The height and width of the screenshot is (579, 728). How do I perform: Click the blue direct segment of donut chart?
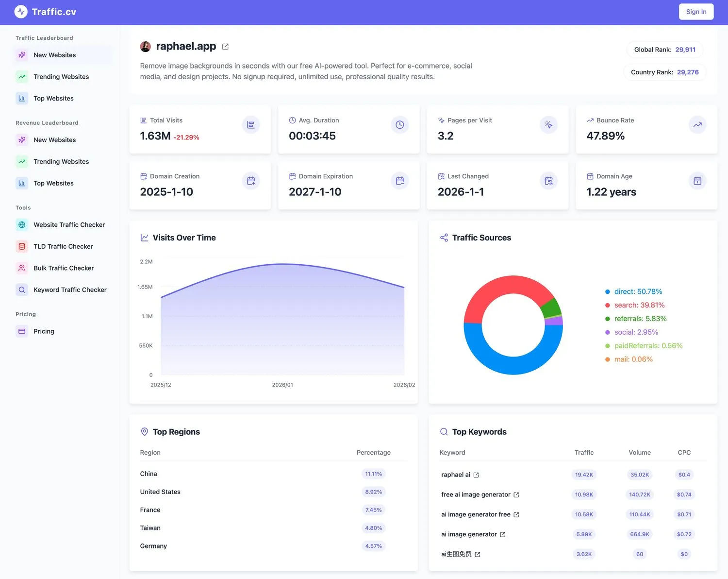click(x=513, y=365)
